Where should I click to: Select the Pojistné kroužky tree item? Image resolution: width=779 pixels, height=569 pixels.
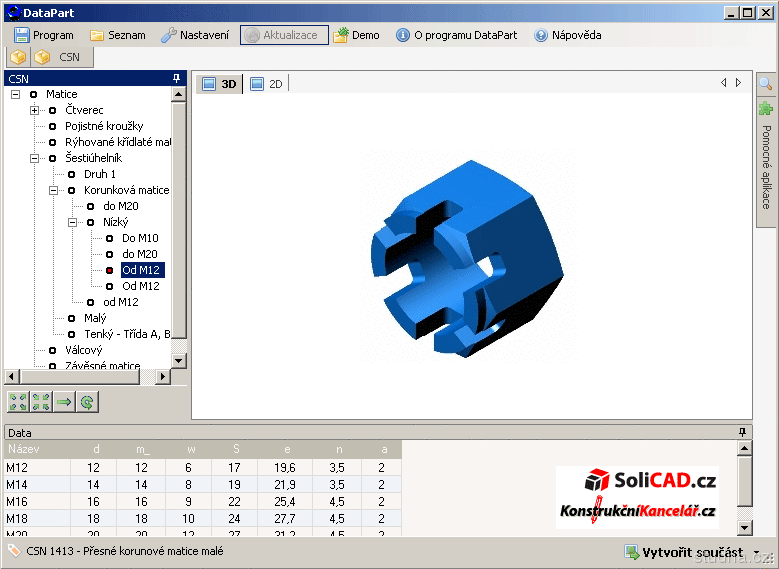pos(104,126)
